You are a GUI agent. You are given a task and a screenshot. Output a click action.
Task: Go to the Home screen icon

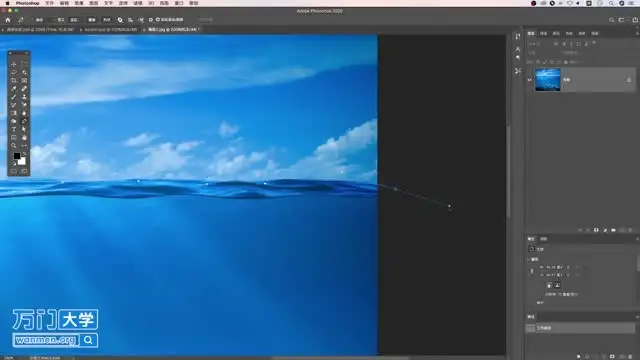coord(8,20)
